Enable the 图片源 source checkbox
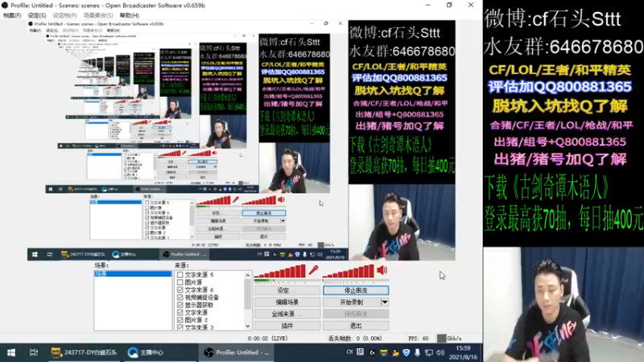This screenshot has width=644, height=362. (180, 282)
